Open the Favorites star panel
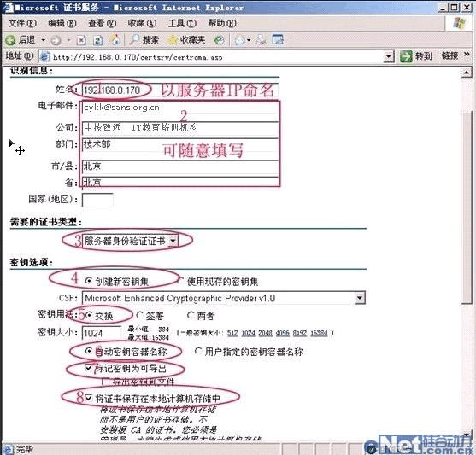This screenshot has width=476, height=455. coord(186,40)
